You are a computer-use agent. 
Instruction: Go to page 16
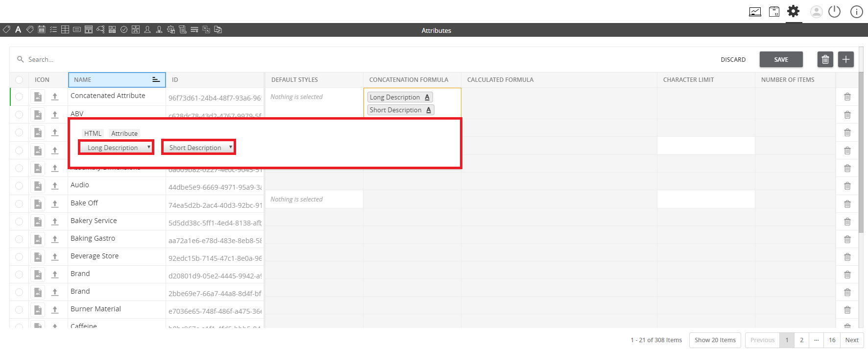832,340
